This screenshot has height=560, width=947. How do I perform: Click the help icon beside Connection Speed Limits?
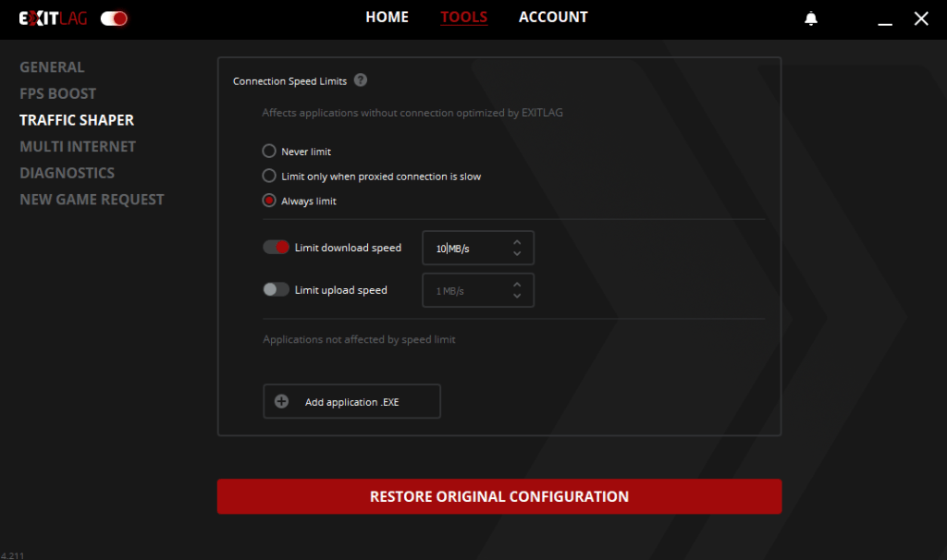coord(361,80)
